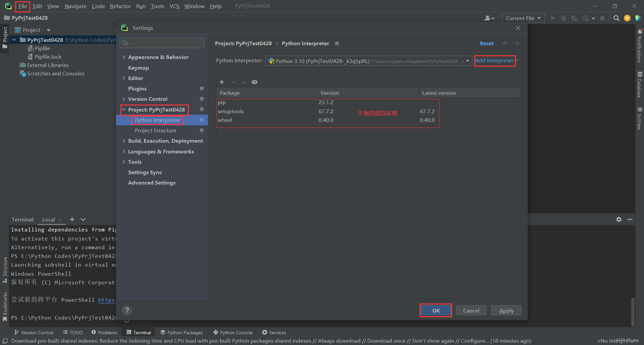The image size is (644, 345).
Task: Open the Notifications side panel
Action: pos(640,46)
